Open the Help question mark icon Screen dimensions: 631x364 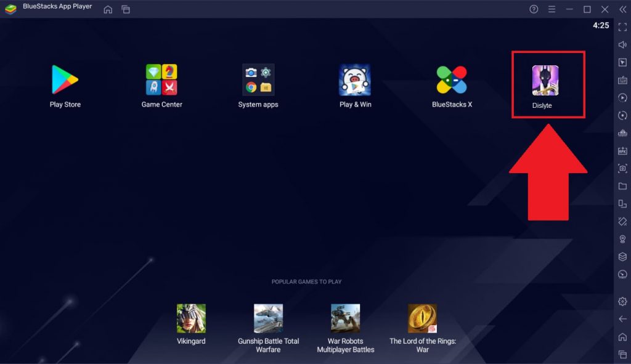tap(534, 9)
